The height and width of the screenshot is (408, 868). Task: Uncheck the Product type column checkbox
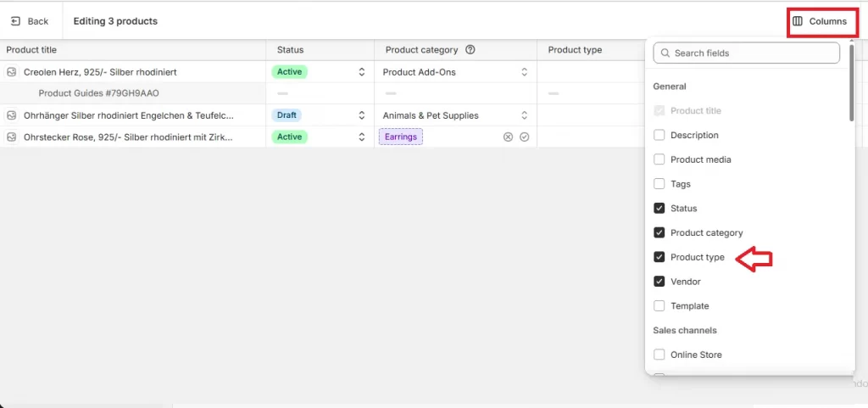click(659, 257)
